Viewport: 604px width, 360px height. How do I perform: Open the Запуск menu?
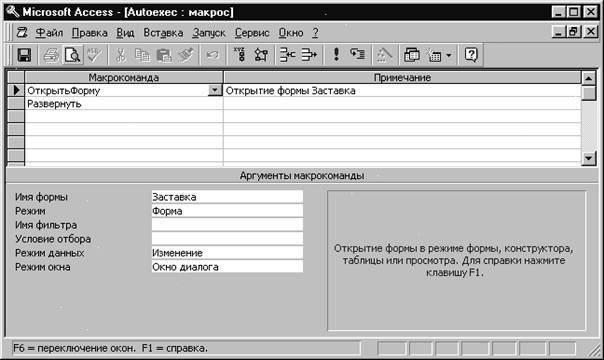point(209,33)
